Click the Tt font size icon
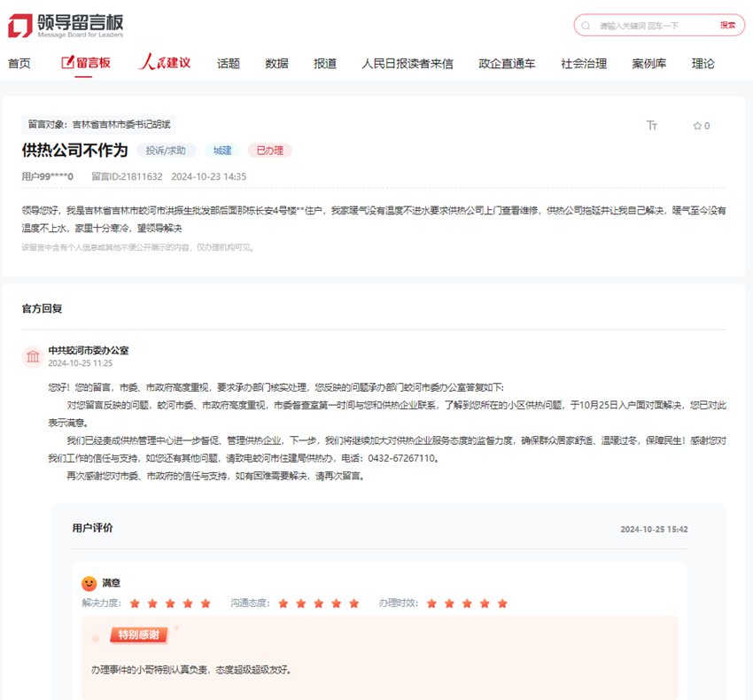753x700 pixels. tap(652, 126)
